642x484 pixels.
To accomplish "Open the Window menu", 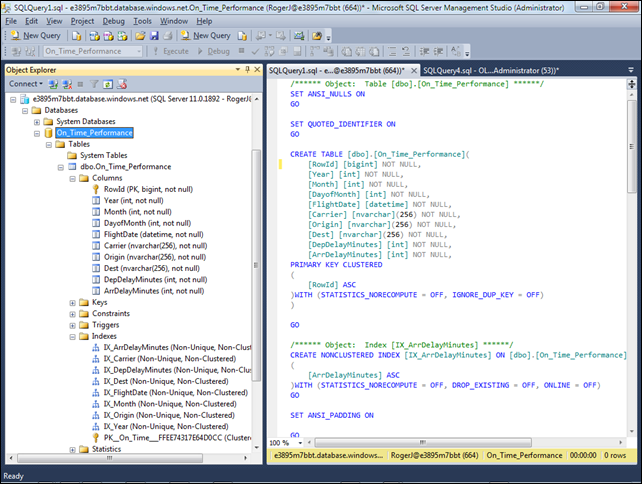I will 174,21.
